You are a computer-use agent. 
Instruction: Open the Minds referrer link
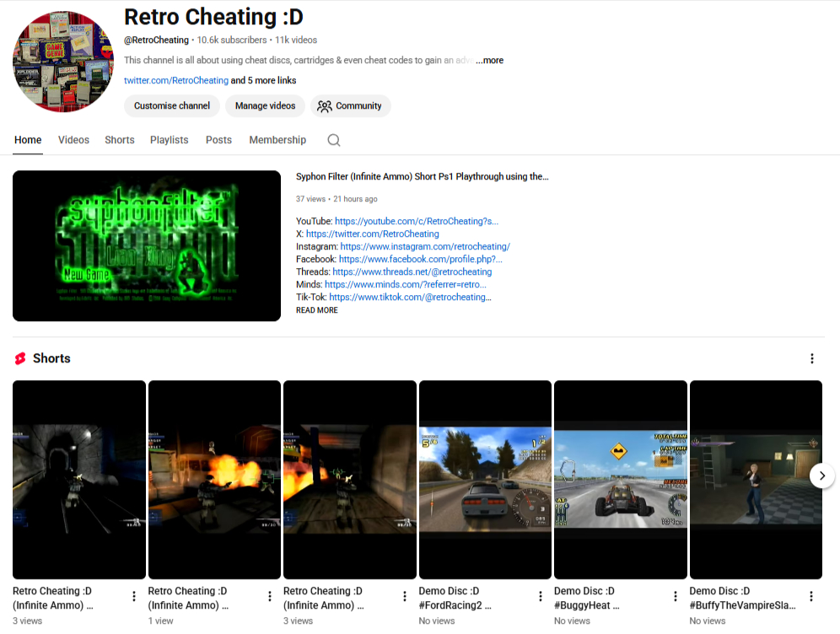pyautogui.click(x=406, y=284)
